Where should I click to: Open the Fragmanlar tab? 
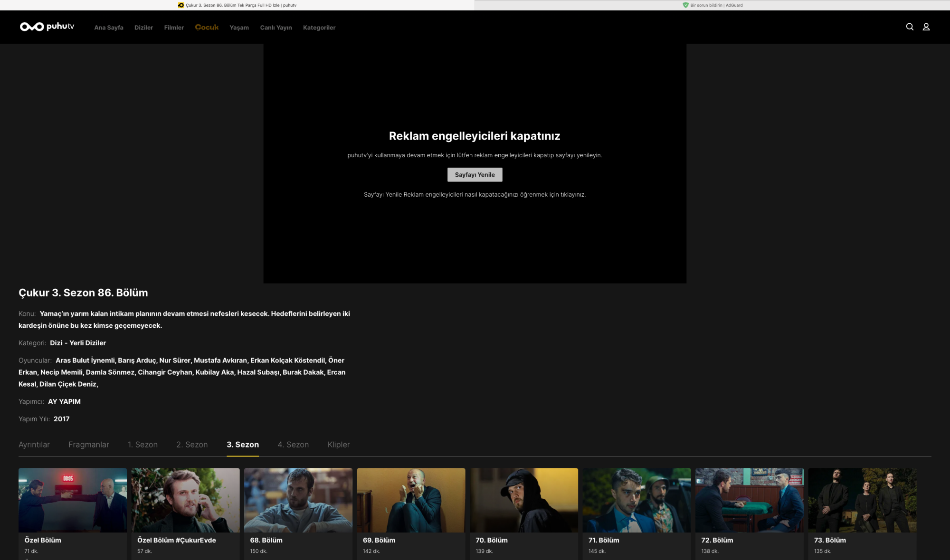click(89, 445)
